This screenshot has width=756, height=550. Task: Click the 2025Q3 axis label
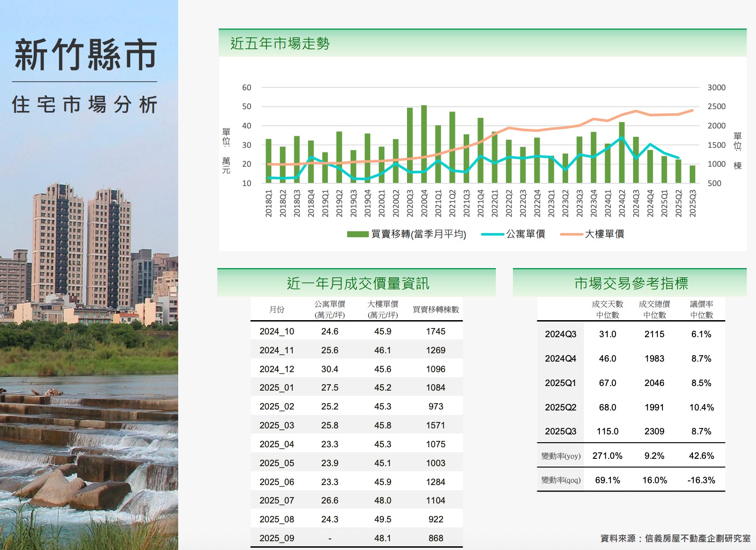point(692,203)
